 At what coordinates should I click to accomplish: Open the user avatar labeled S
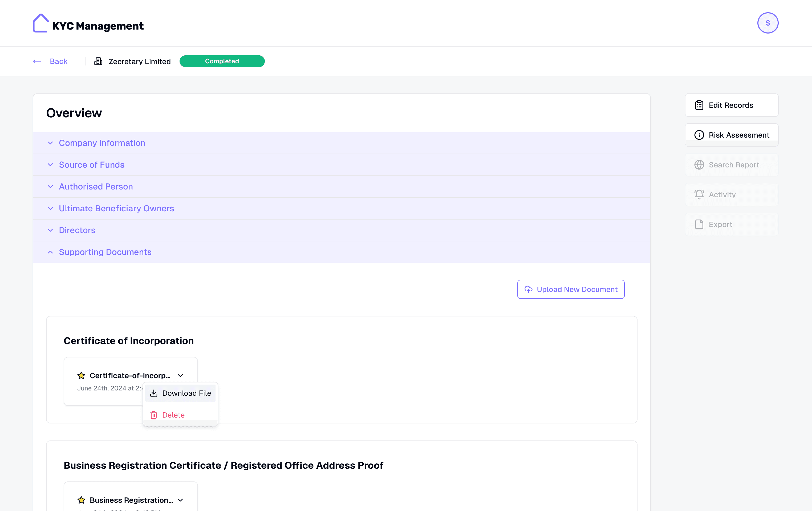(768, 23)
